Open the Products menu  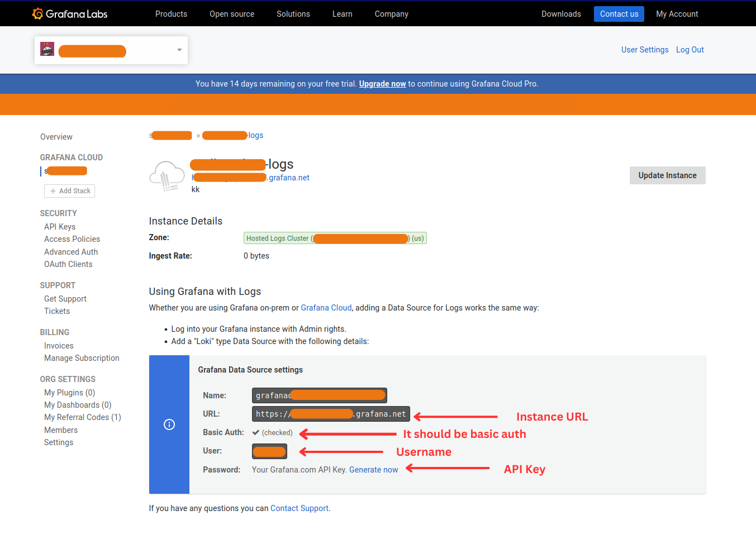pos(171,13)
